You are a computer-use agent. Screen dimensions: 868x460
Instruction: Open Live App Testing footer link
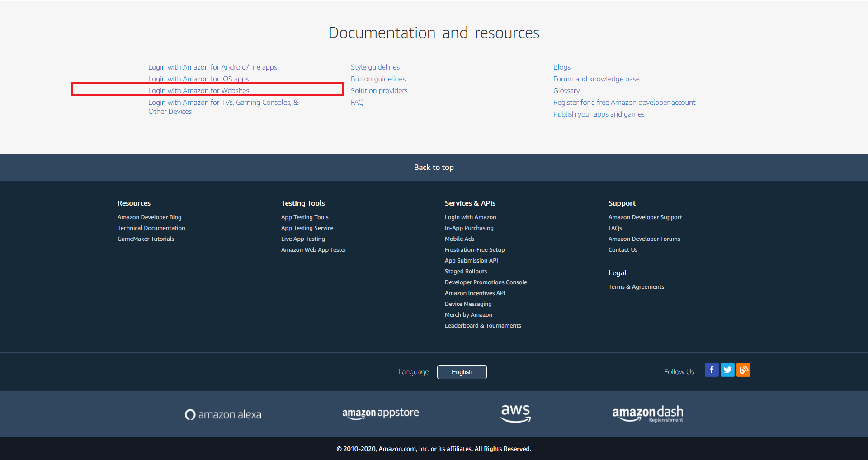(x=303, y=239)
